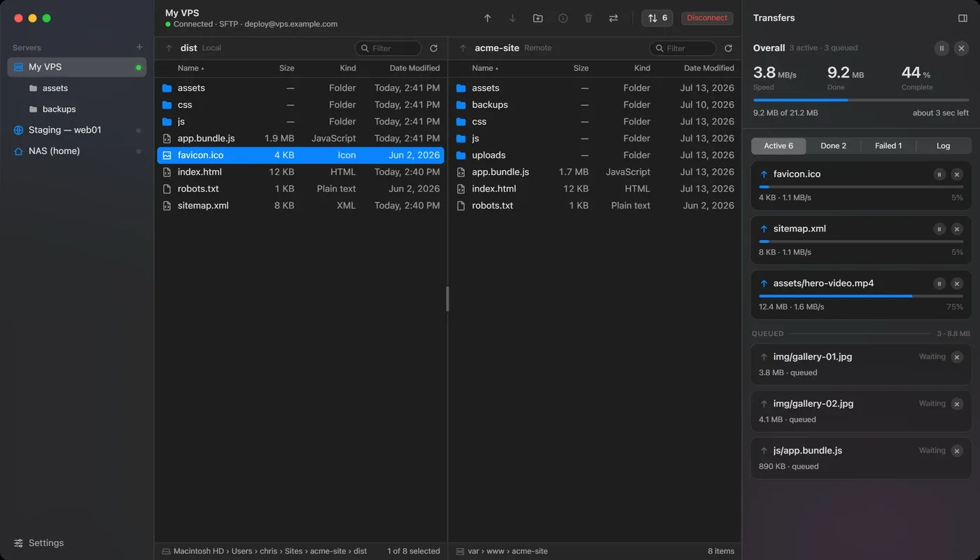
Task: Click the remote pane Filter field
Action: click(682, 48)
